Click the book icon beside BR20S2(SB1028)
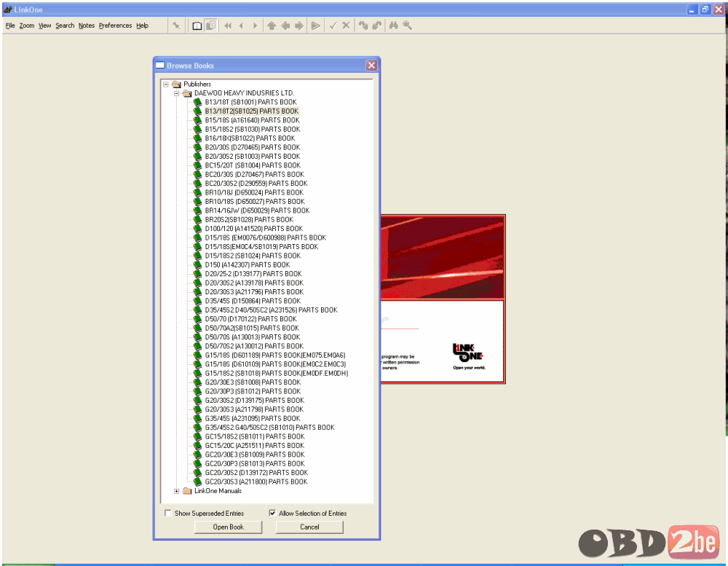728x566 pixels. pos(198,220)
